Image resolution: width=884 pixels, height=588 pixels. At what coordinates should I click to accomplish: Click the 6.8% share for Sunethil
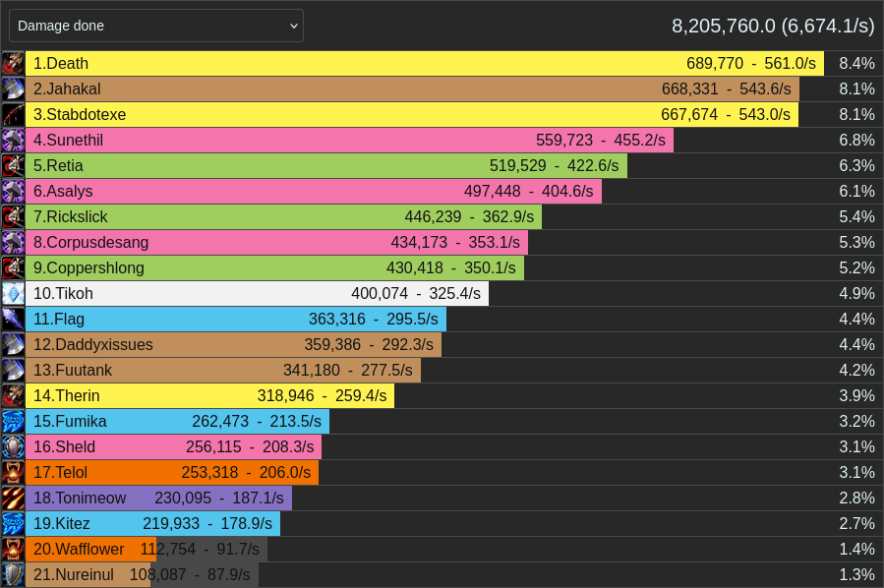[x=856, y=141]
